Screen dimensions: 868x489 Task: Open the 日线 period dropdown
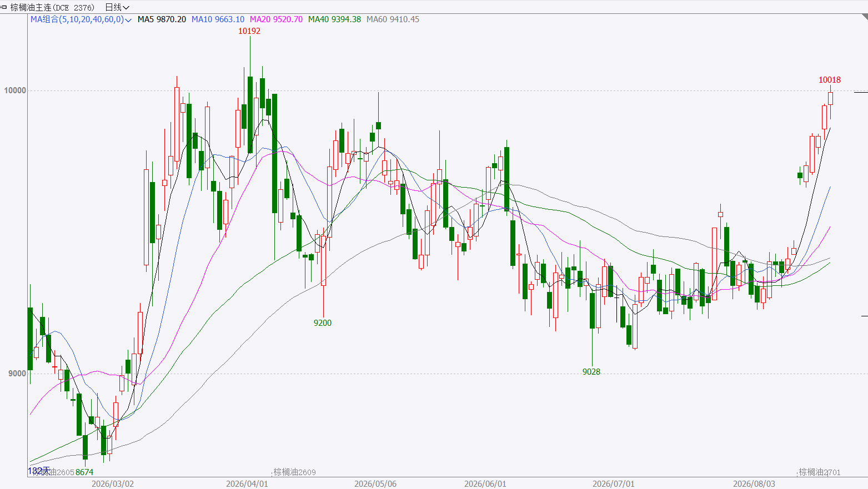(117, 7)
